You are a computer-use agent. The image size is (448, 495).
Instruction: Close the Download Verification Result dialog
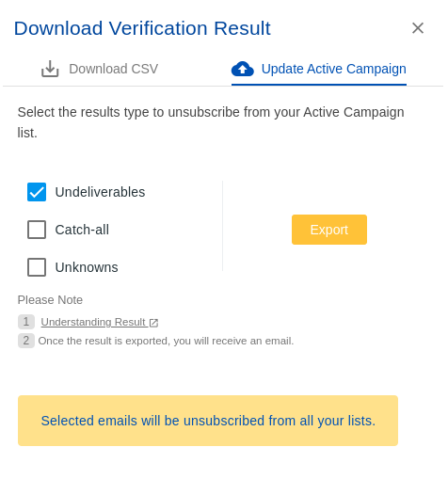tap(418, 28)
